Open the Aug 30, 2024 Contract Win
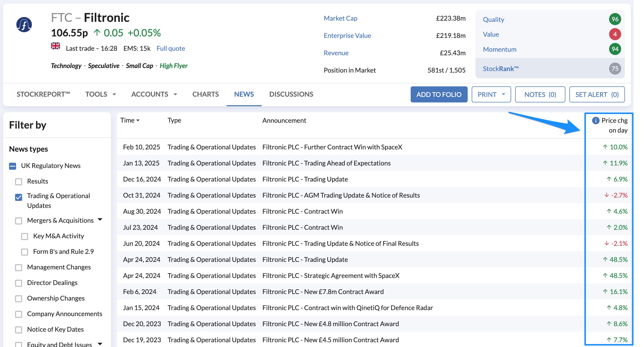644x347 pixels. [x=302, y=211]
